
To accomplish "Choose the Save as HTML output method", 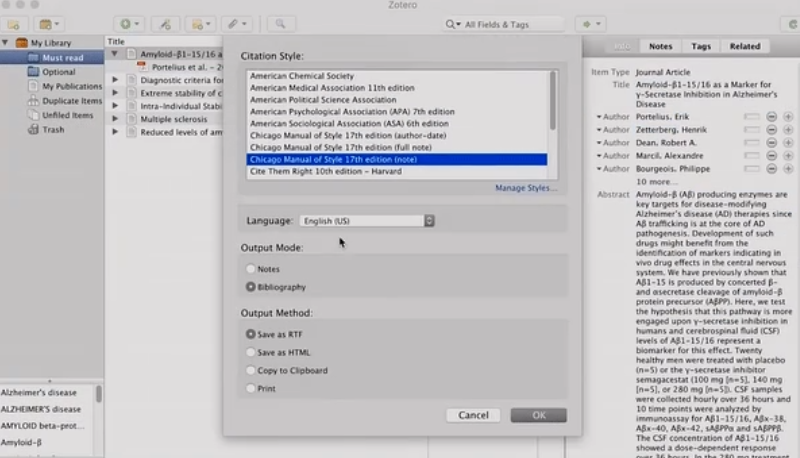I will point(250,352).
